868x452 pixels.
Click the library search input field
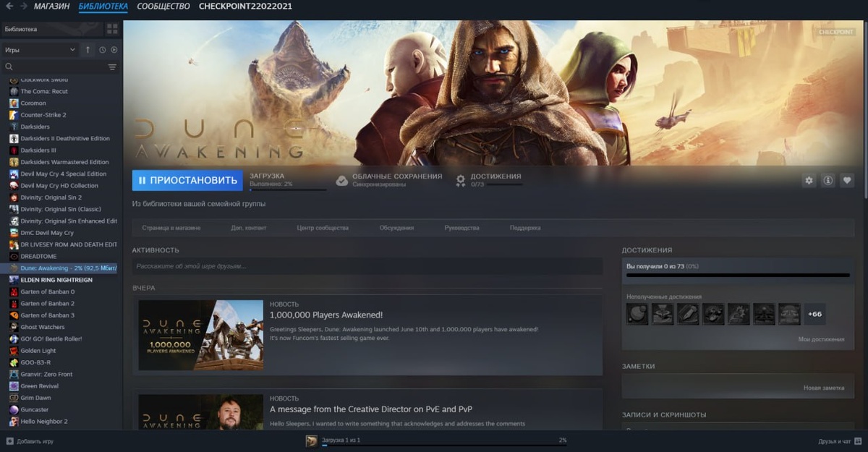point(59,67)
